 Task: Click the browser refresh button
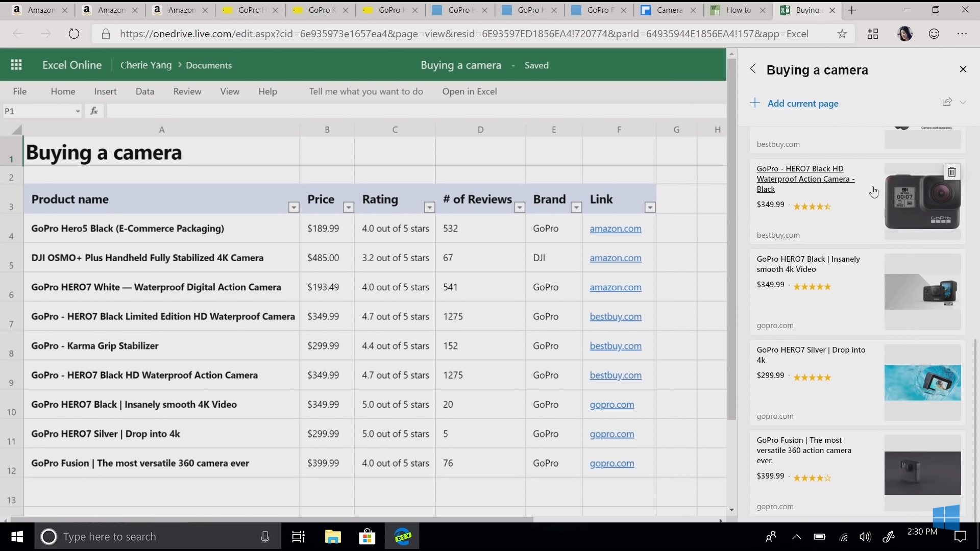point(74,34)
